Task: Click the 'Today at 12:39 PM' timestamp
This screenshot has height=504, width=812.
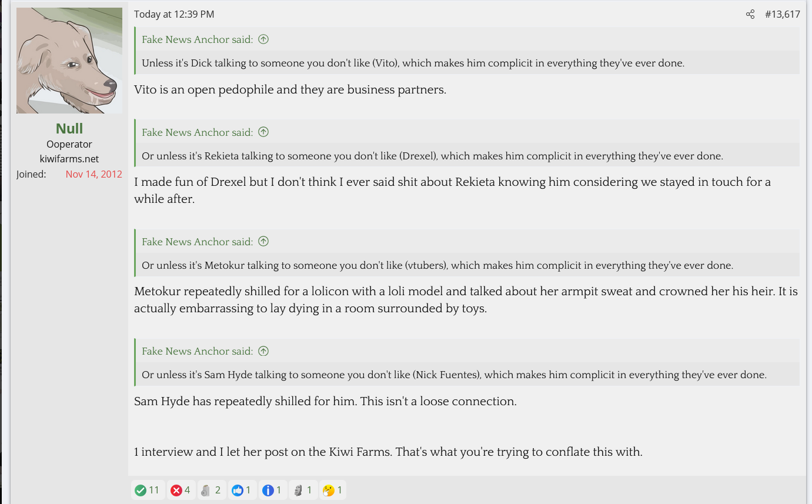Action: tap(174, 14)
